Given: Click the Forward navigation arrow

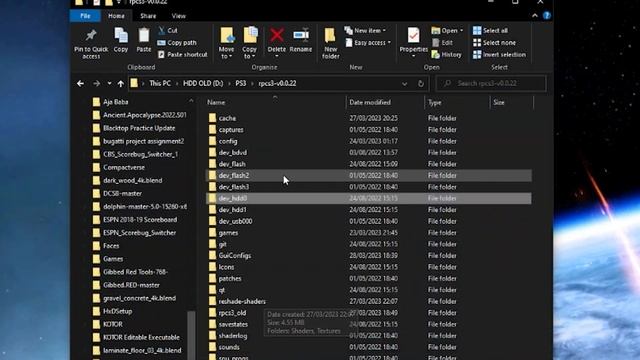Looking at the screenshot, I should point(96,83).
